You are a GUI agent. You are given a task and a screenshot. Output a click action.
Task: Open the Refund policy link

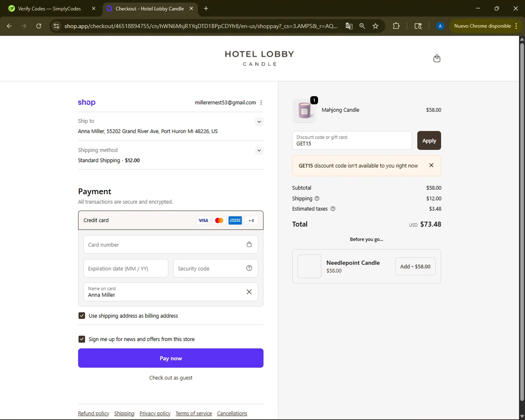93,413
